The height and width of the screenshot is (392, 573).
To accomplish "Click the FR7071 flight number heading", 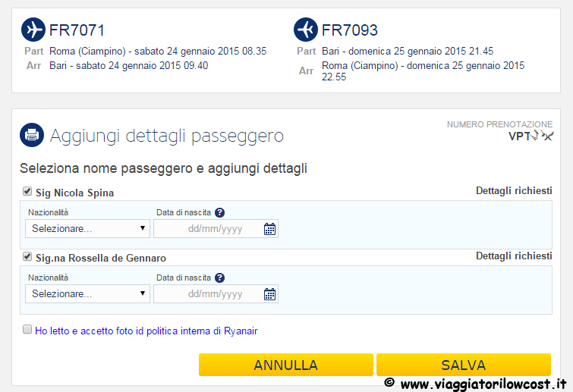I will pyautogui.click(x=77, y=30).
